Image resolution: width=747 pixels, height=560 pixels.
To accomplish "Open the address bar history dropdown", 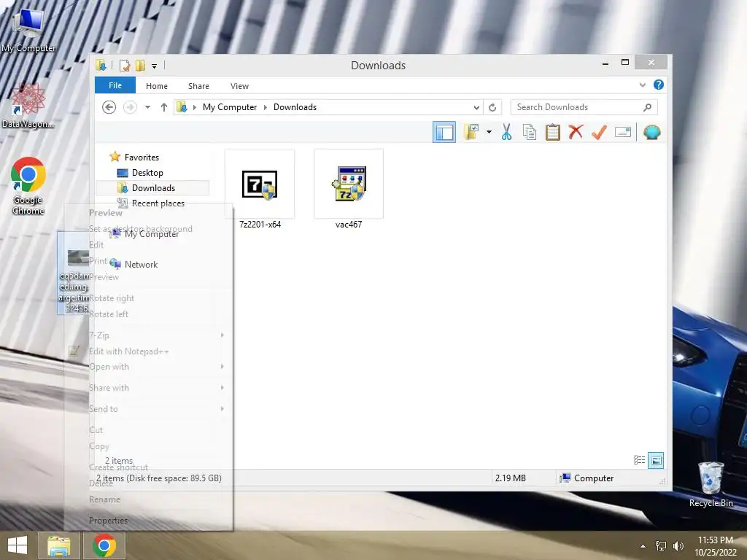I will point(476,107).
